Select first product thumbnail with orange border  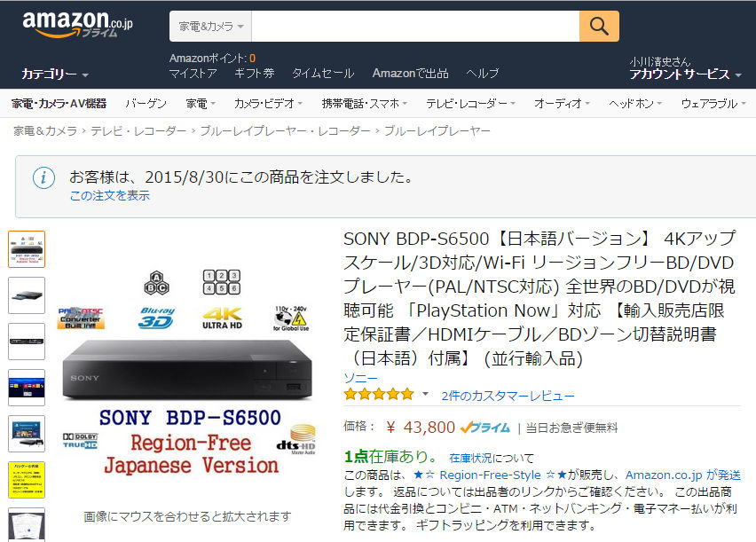coord(27,248)
